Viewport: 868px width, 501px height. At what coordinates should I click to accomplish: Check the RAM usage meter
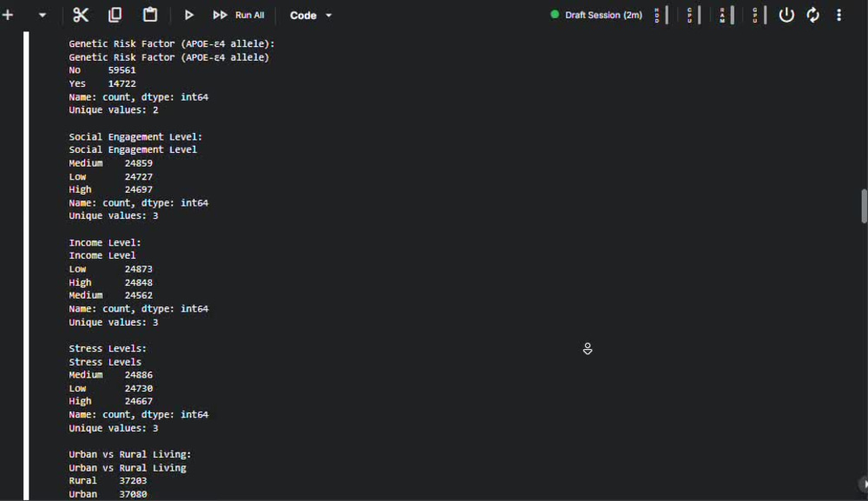[x=727, y=15]
